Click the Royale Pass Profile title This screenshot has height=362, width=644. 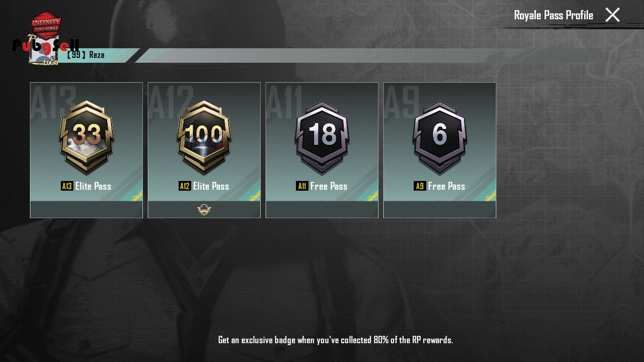tap(553, 15)
